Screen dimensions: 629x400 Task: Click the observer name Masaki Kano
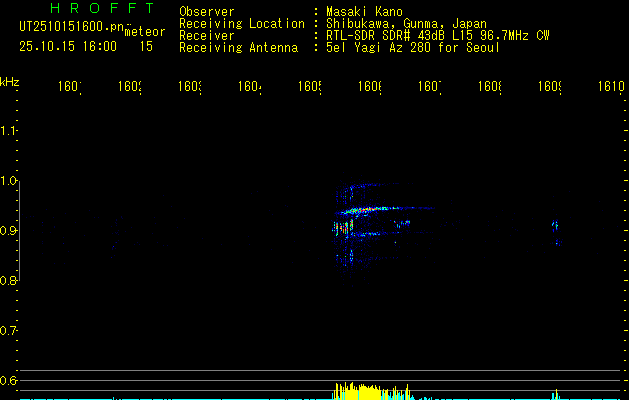tap(364, 11)
